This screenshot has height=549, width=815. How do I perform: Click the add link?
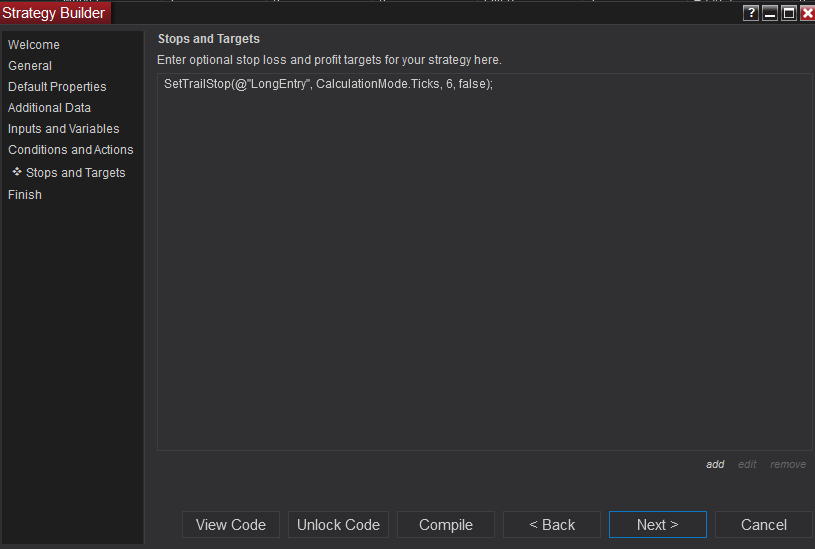(x=715, y=464)
